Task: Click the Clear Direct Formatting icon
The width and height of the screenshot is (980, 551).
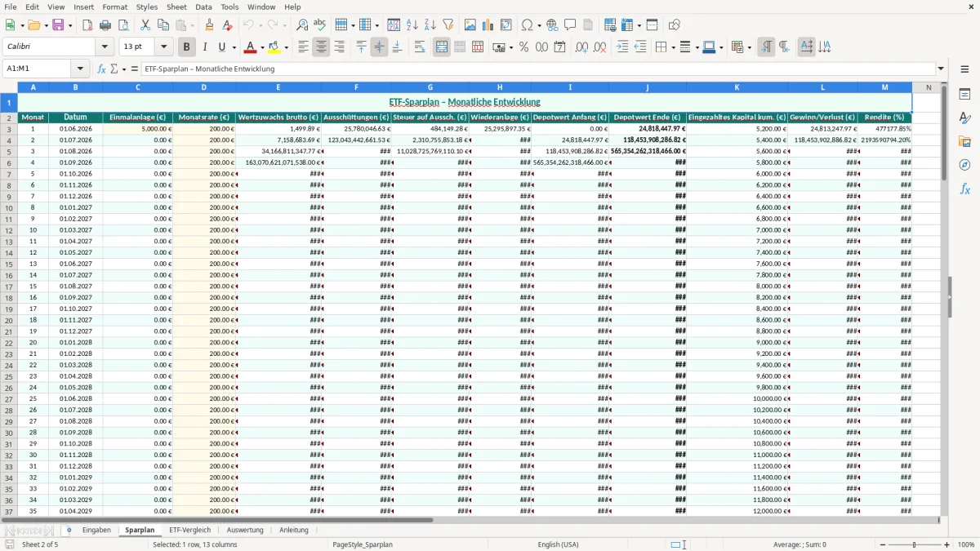Action: click(x=227, y=25)
